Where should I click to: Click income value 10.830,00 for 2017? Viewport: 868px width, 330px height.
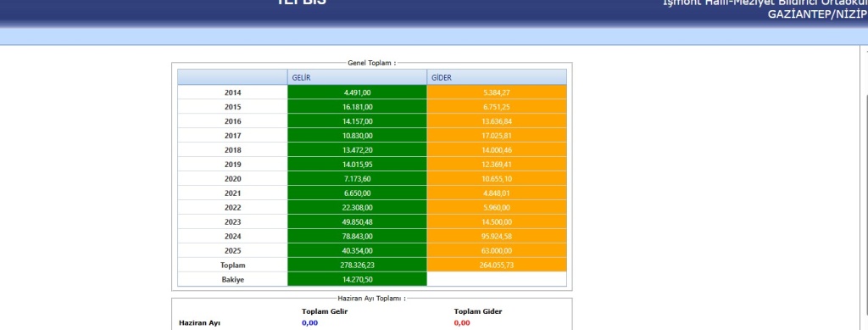[357, 136]
